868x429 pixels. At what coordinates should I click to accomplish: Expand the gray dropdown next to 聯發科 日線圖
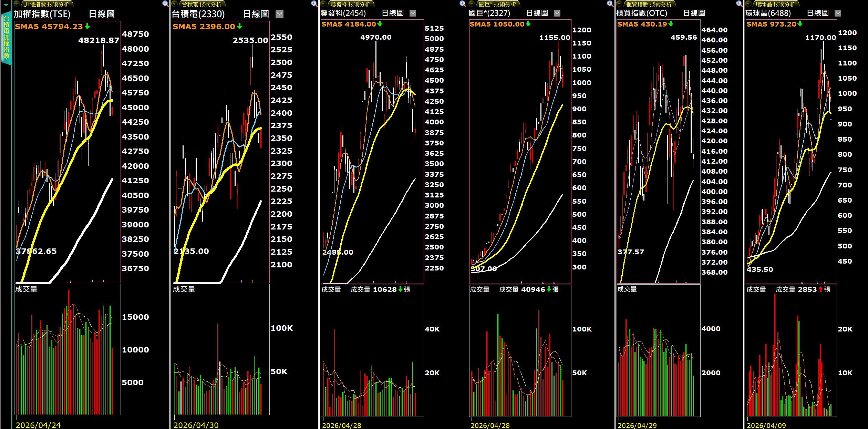(413, 13)
